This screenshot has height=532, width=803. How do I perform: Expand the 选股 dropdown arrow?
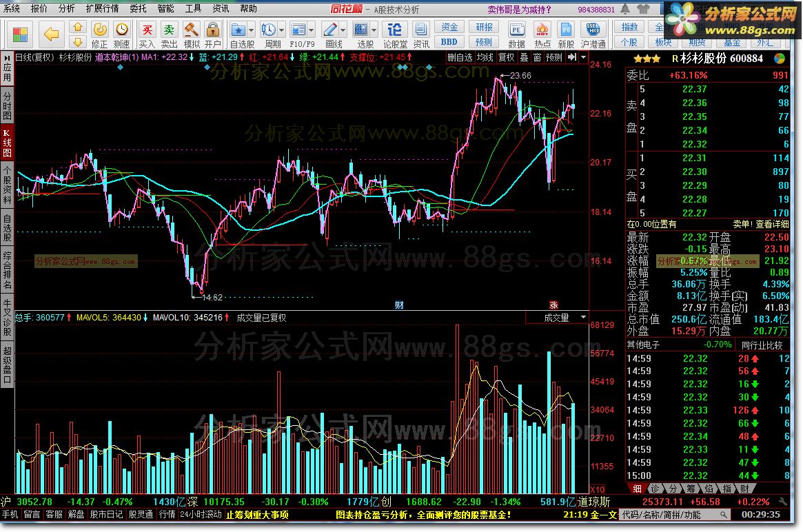[x=374, y=30]
